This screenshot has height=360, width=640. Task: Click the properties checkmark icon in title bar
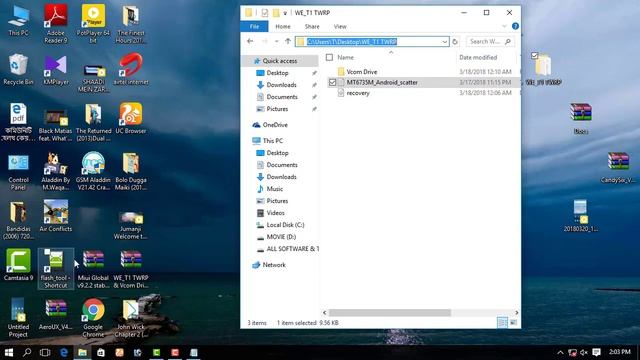264,13
